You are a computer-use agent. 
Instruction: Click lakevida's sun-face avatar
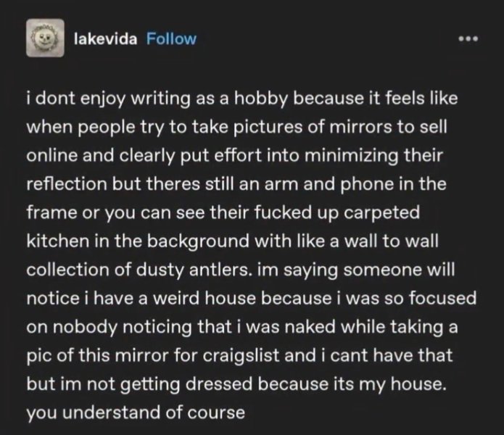(x=45, y=38)
